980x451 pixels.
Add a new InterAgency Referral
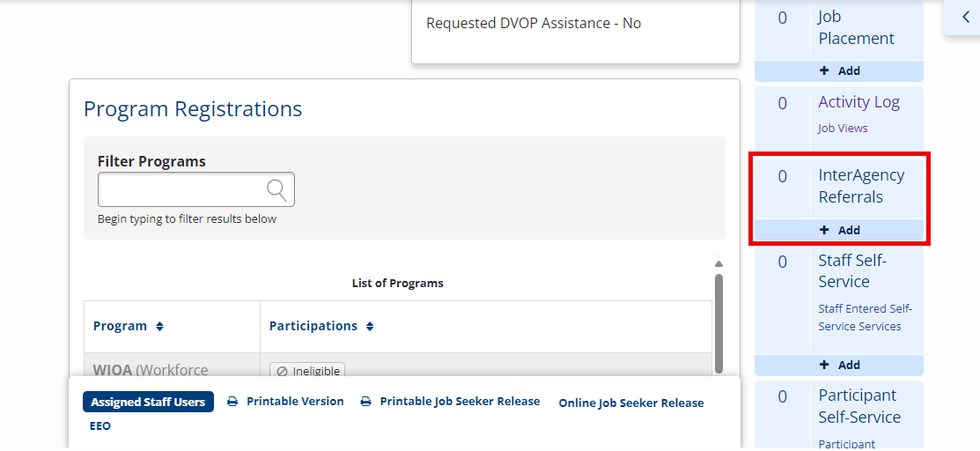(839, 230)
